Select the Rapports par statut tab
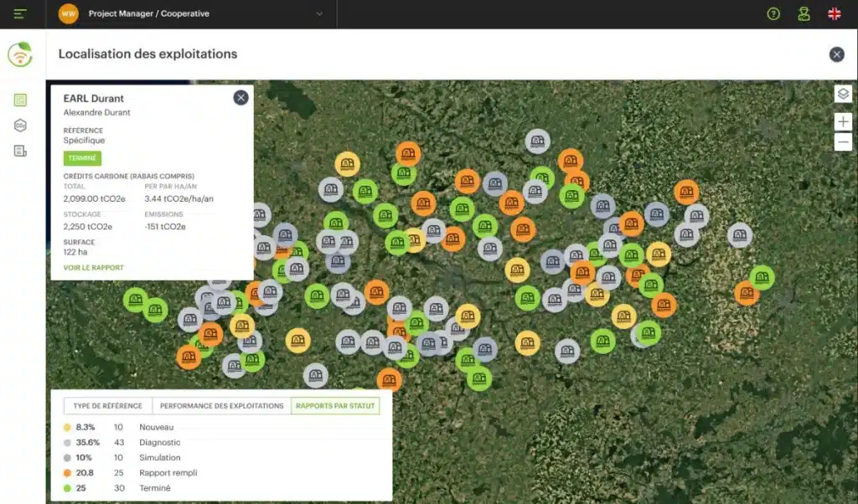858x504 pixels. click(335, 406)
